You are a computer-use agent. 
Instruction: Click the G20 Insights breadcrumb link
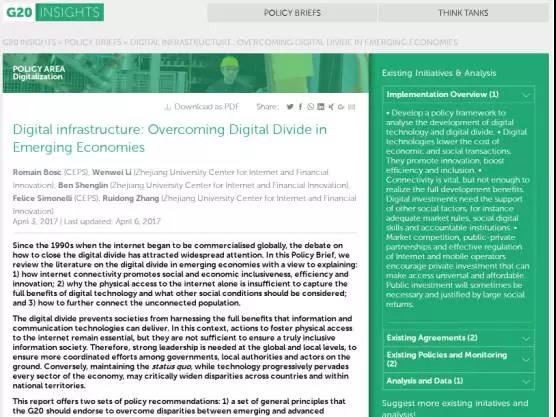pyautogui.click(x=29, y=43)
